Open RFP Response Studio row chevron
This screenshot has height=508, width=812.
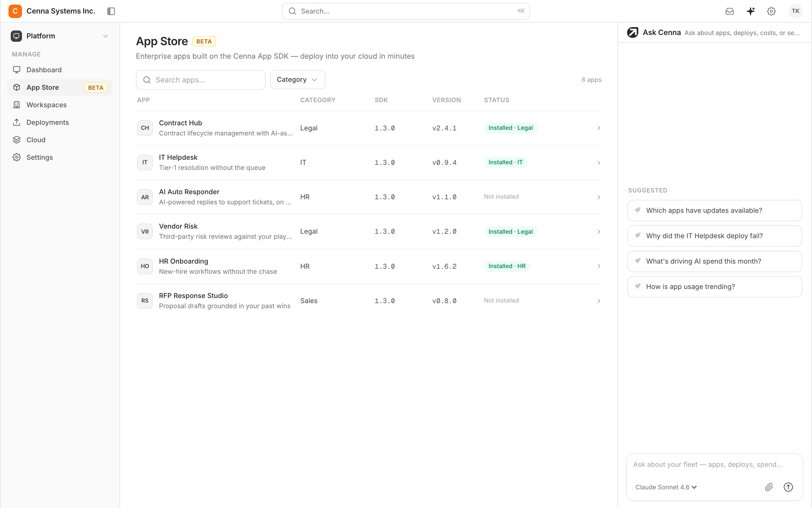pyautogui.click(x=599, y=301)
